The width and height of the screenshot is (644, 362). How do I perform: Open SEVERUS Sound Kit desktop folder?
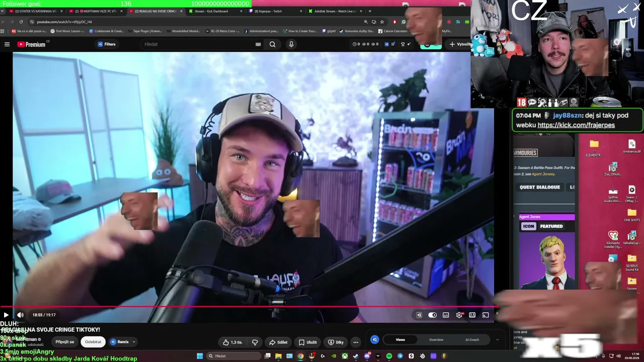[x=632, y=263]
